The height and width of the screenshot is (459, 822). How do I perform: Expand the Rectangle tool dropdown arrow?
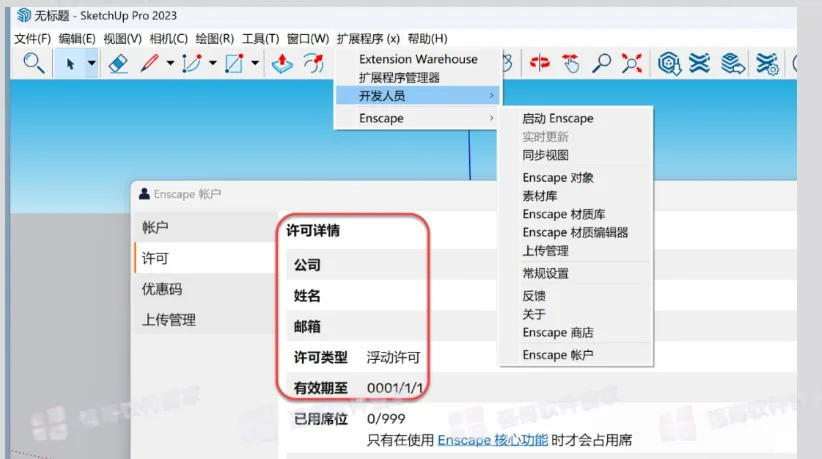255,63
